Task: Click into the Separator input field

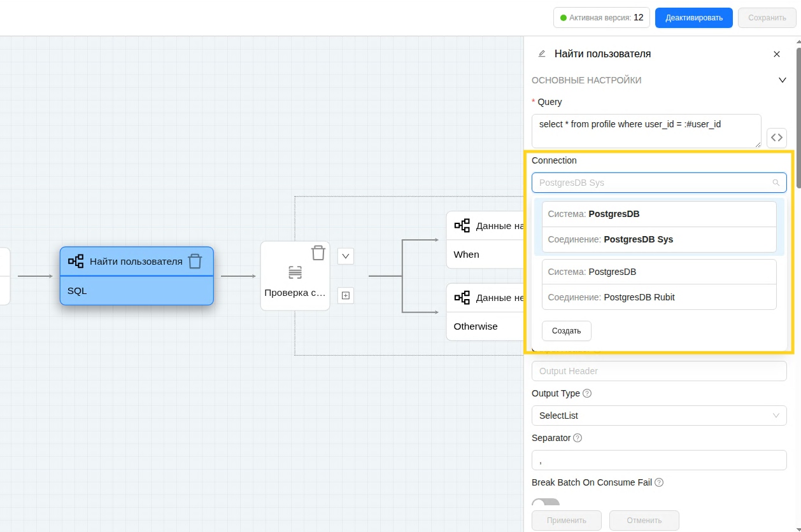Action: point(658,460)
